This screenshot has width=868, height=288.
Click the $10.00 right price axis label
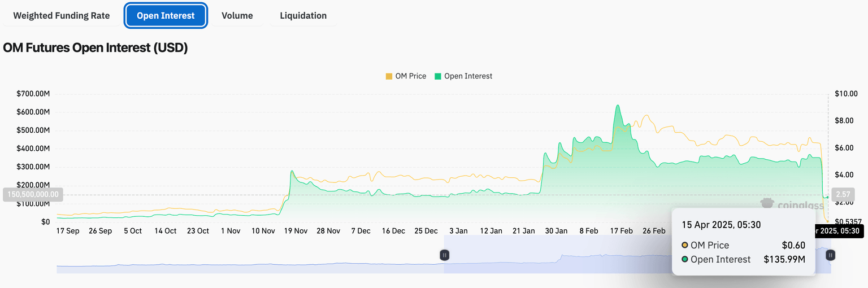pos(845,94)
